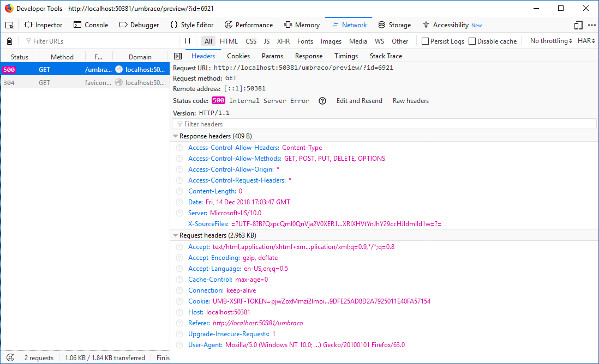Open status code help question mark

[x=322, y=101]
